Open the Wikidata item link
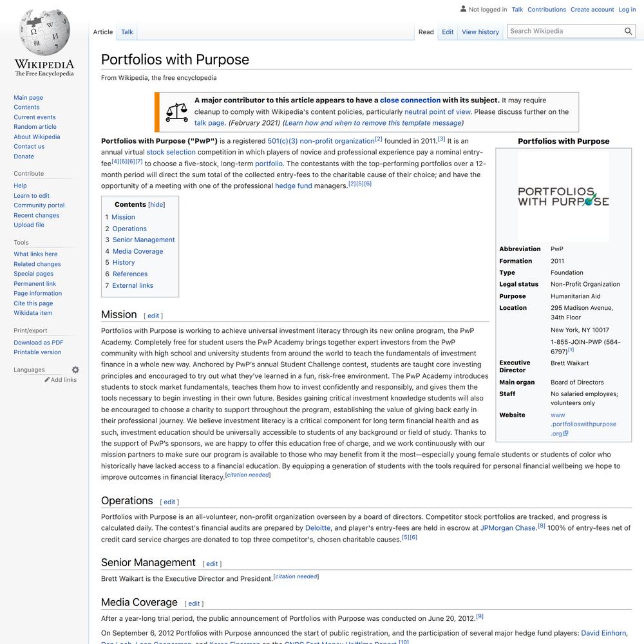The height and width of the screenshot is (644, 644). (33, 313)
